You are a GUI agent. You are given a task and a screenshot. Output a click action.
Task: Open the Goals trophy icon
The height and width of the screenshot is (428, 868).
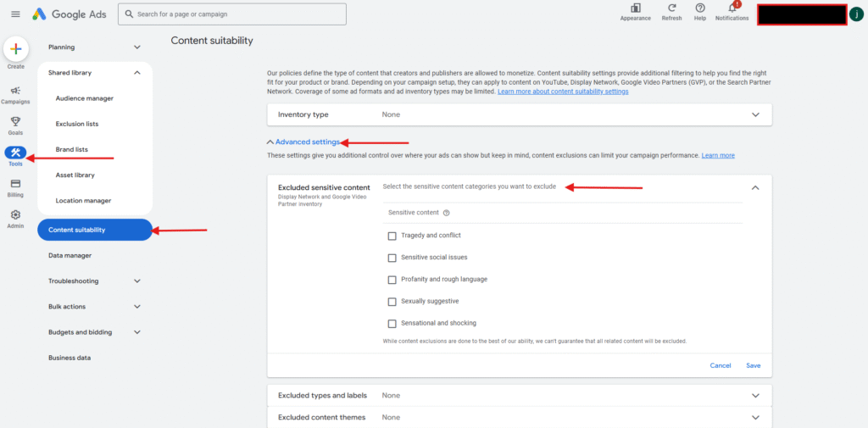15,121
